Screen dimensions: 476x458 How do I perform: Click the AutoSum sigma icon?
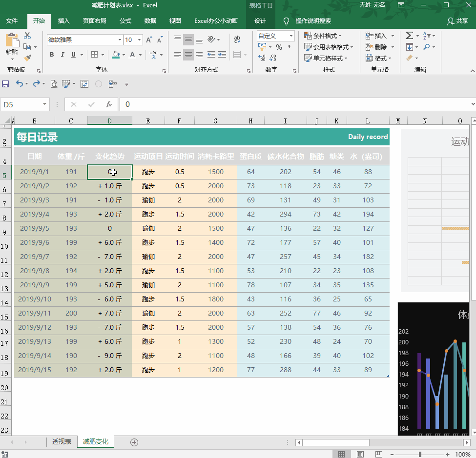(409, 36)
